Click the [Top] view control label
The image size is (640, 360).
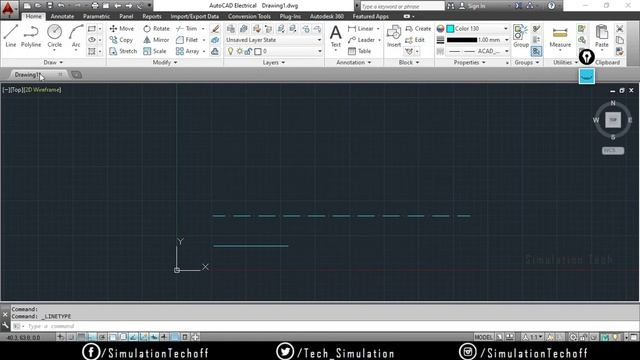point(17,90)
